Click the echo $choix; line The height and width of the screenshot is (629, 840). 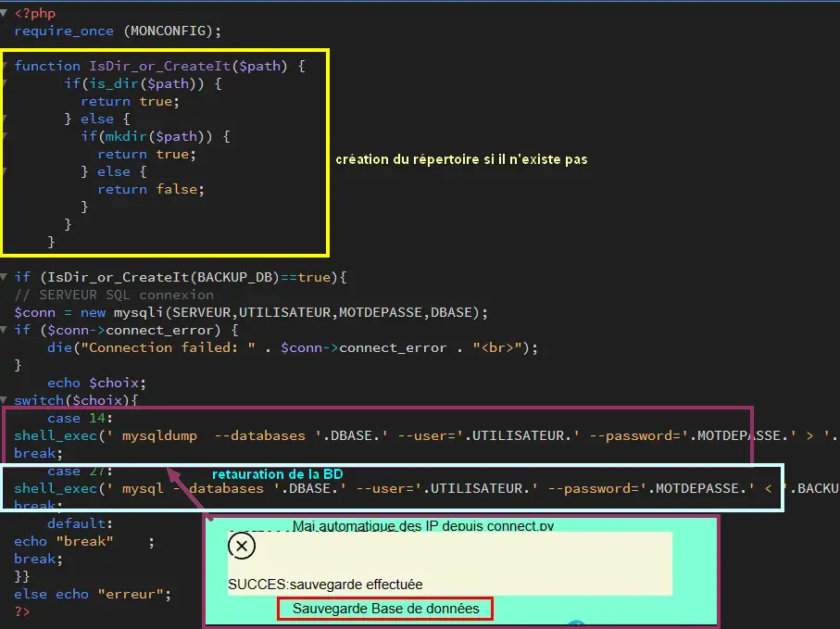tap(96, 383)
